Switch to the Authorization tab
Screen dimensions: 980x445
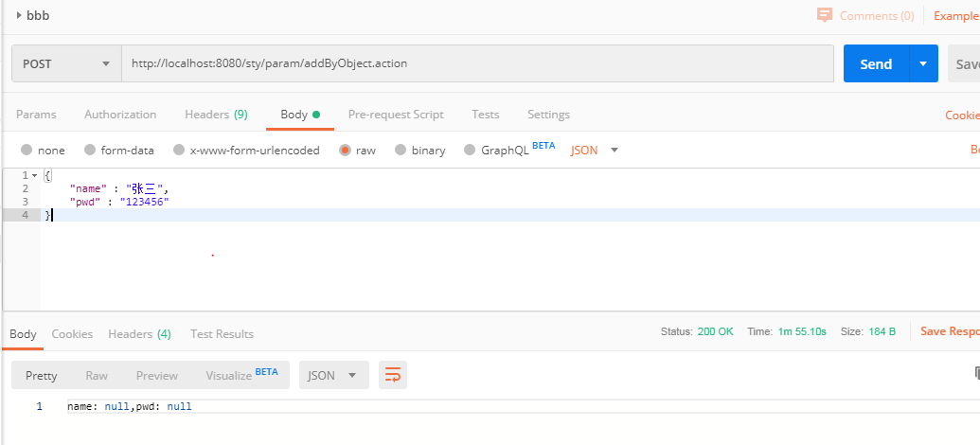120,115
